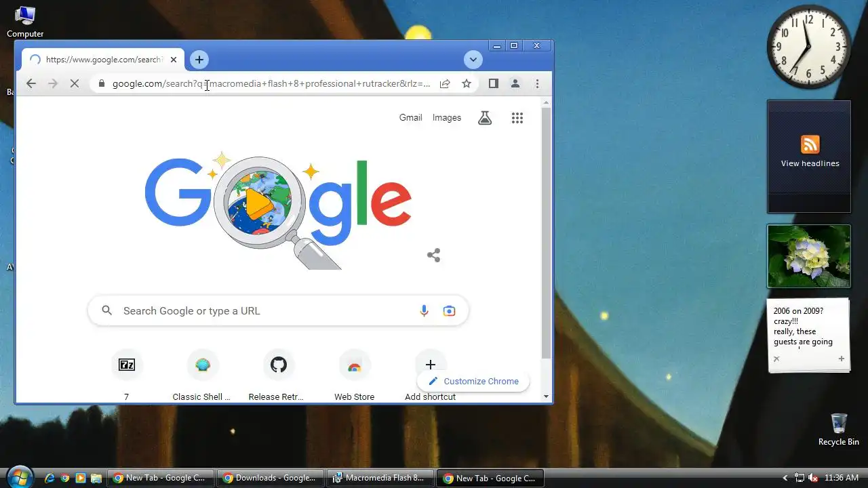Screen dimensions: 868x488
Task: Launch media player from Quick Launch
Action: pos(81,478)
